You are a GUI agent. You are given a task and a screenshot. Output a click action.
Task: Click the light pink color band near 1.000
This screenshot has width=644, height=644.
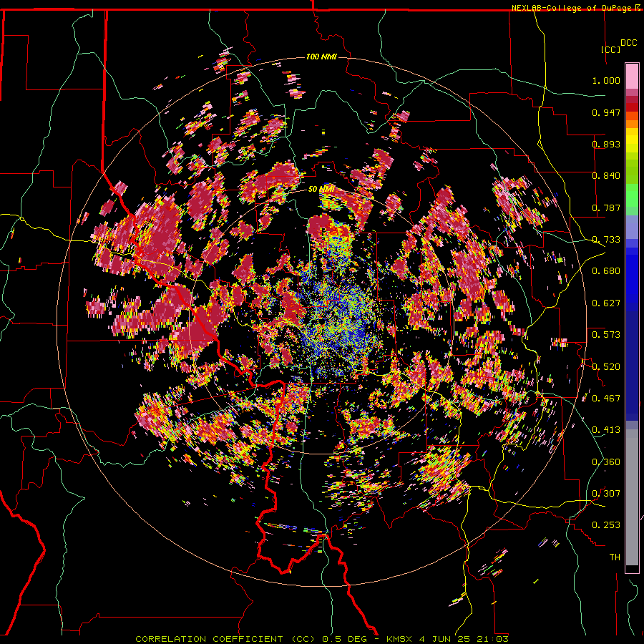pos(632,77)
